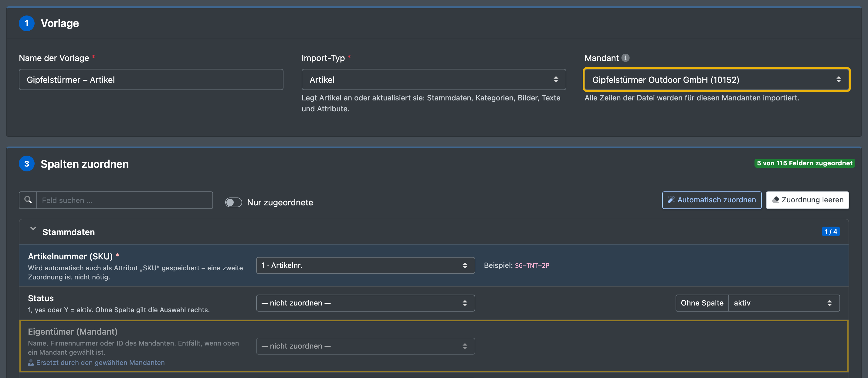This screenshot has width=868, height=378.
Task: Click the Stammdaten section title
Action: (68, 232)
